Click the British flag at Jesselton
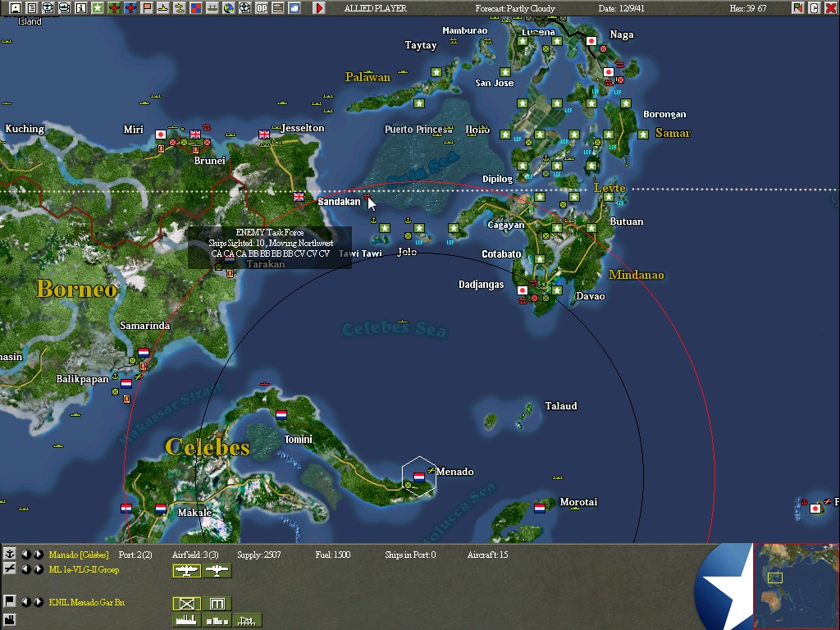 (x=264, y=134)
